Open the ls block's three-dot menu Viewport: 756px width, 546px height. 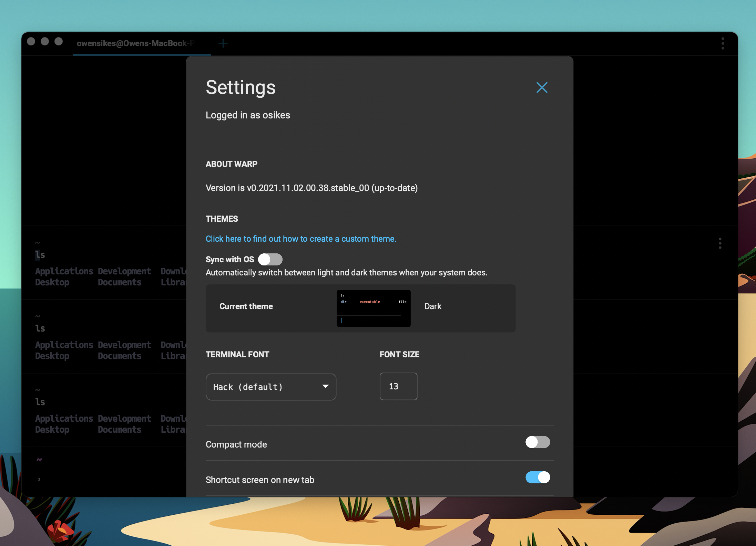[720, 243]
